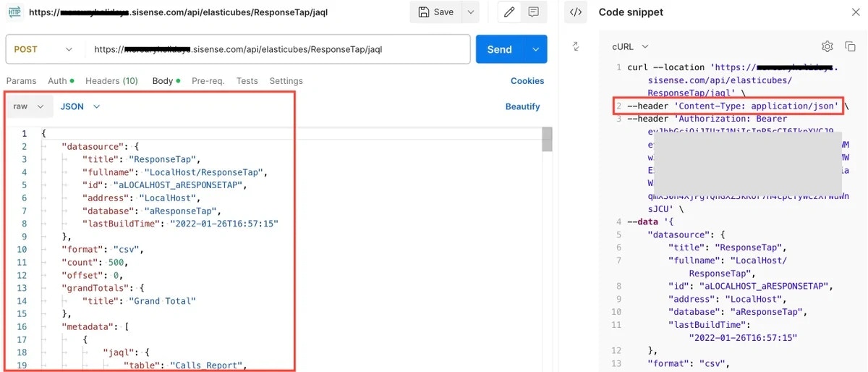Switch to the Auth tab
This screenshot has height=372, width=868.
[x=61, y=81]
